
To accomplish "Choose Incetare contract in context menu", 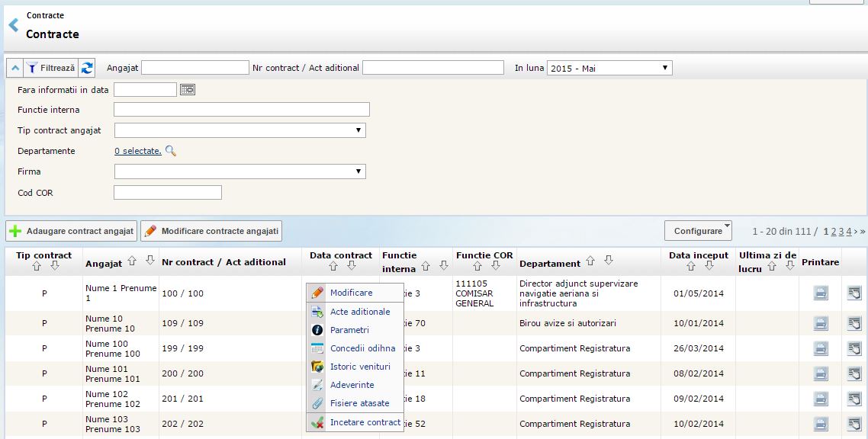I will [365, 422].
